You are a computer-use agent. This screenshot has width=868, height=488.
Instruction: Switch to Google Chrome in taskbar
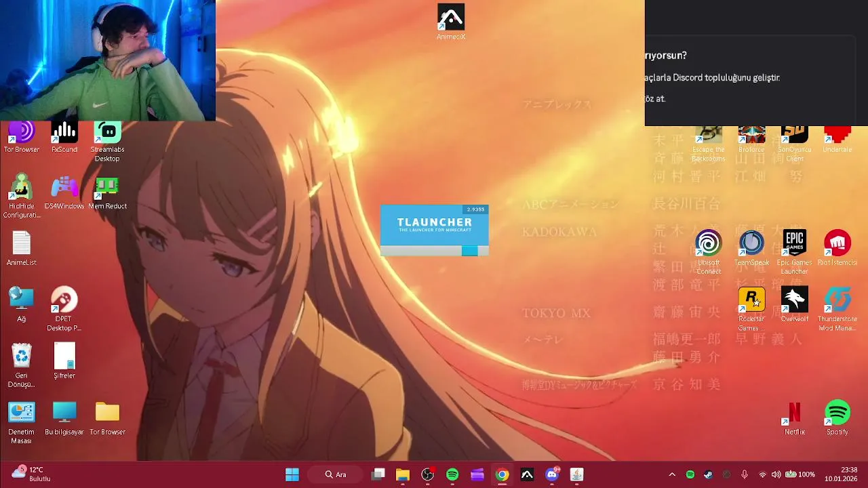point(502,474)
